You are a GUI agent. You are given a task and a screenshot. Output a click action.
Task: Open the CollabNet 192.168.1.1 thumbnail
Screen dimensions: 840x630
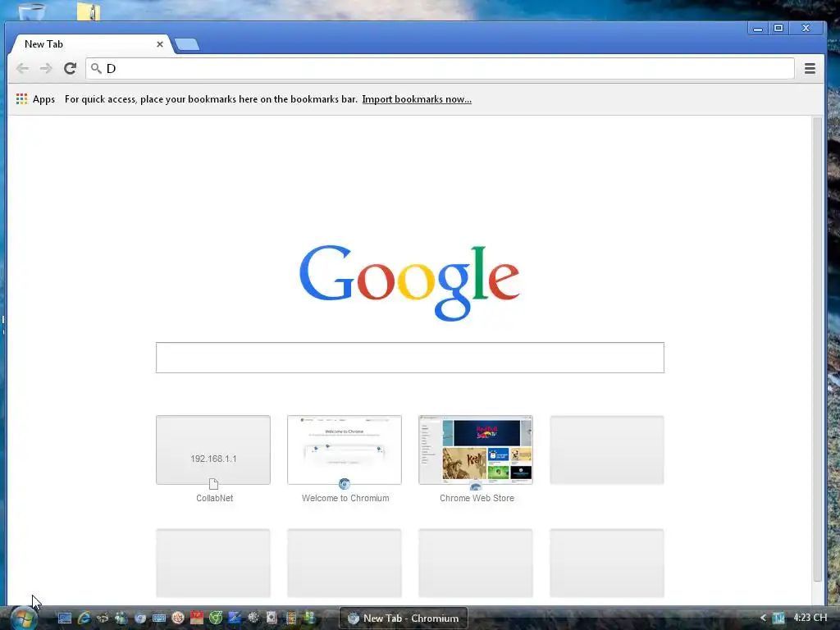coord(213,450)
